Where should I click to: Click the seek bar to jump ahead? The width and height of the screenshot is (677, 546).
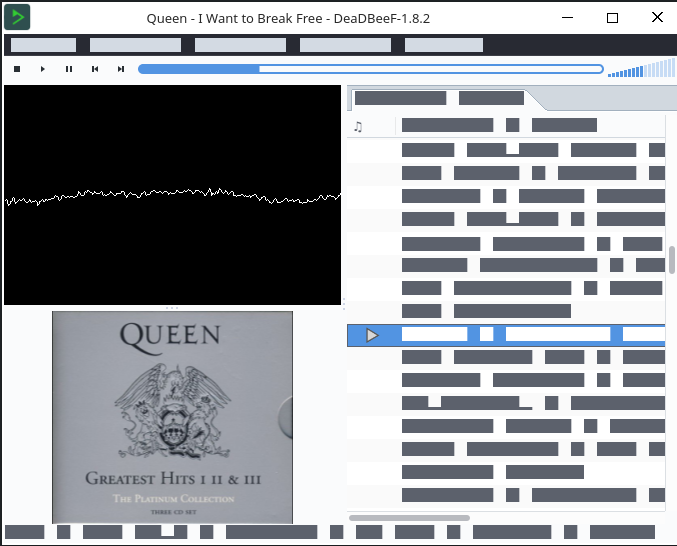click(430, 69)
